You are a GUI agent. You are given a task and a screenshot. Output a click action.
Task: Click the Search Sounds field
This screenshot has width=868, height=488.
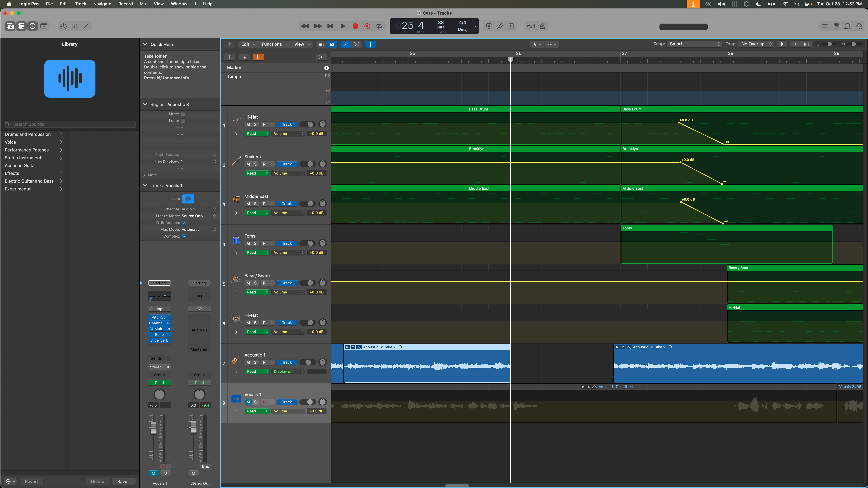point(70,124)
